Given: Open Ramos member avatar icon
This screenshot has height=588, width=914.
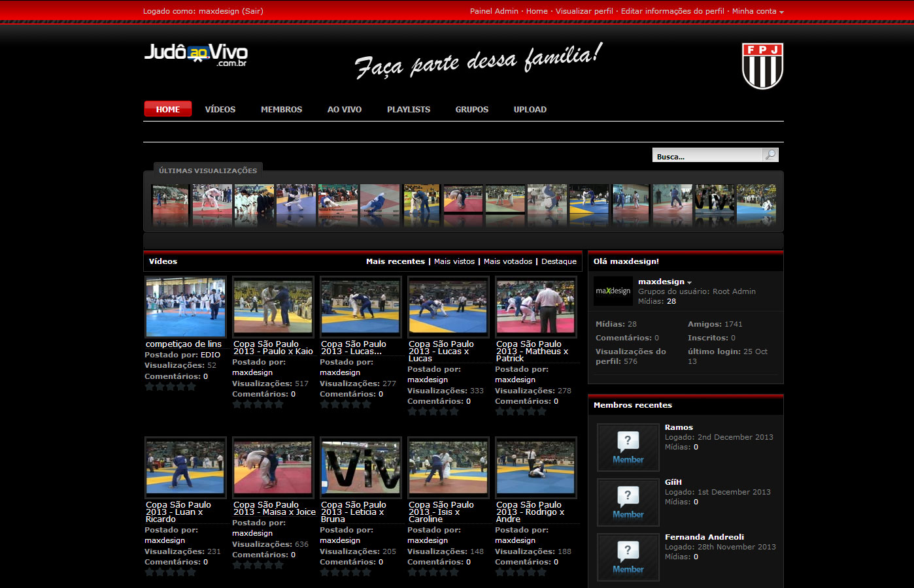Looking at the screenshot, I should (628, 448).
